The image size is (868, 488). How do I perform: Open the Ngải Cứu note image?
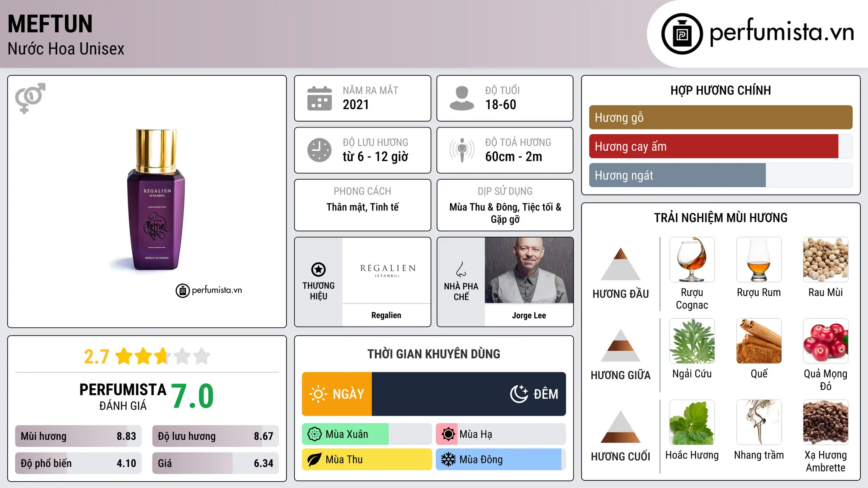click(x=692, y=341)
